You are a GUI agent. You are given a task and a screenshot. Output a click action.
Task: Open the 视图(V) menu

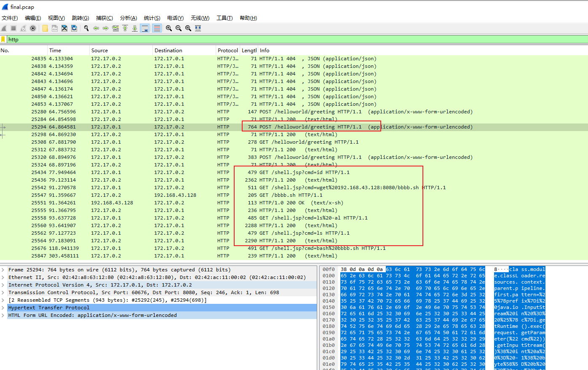click(56, 18)
